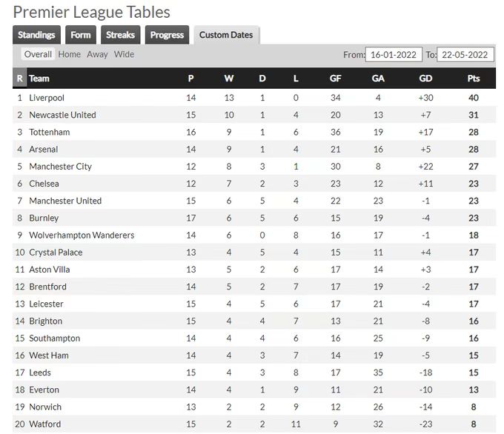Select the Progress tab

[x=167, y=35]
